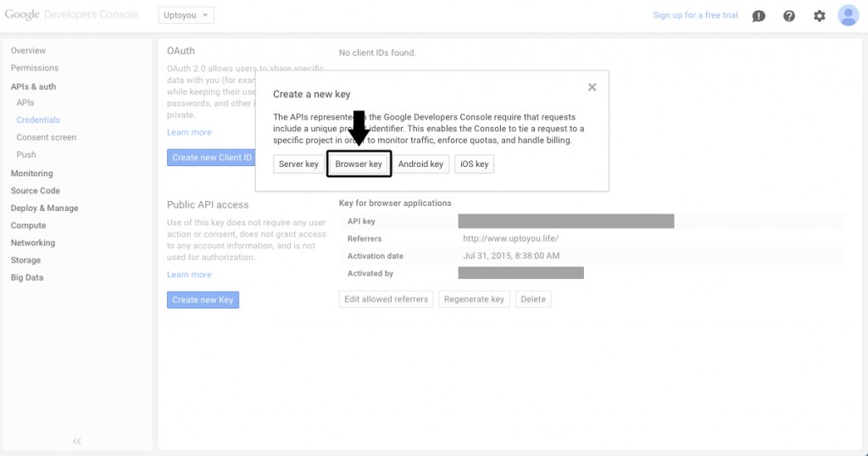Click Create new Client ID button
Viewport: 868px width, 456px height.
pos(211,157)
